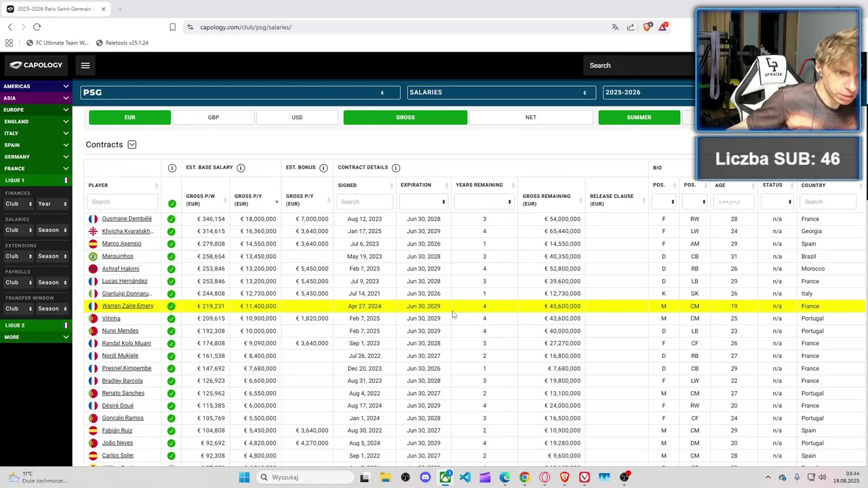This screenshot has height=488, width=868.
Task: Open Opera browser from taskbar
Action: 545,477
